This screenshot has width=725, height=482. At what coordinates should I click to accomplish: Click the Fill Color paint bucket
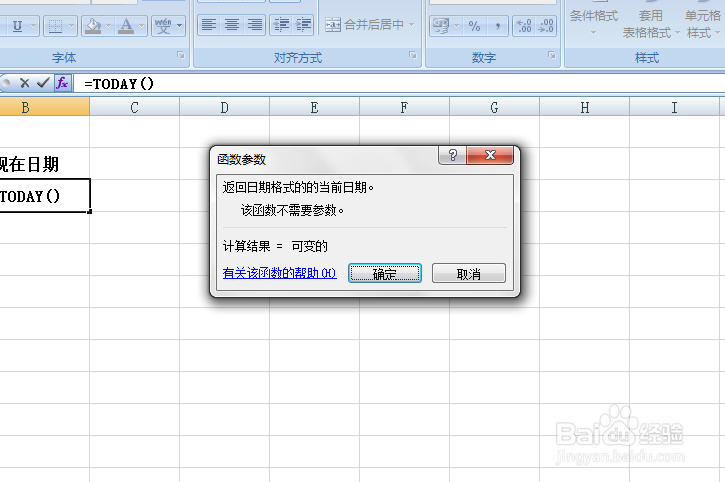click(93, 25)
